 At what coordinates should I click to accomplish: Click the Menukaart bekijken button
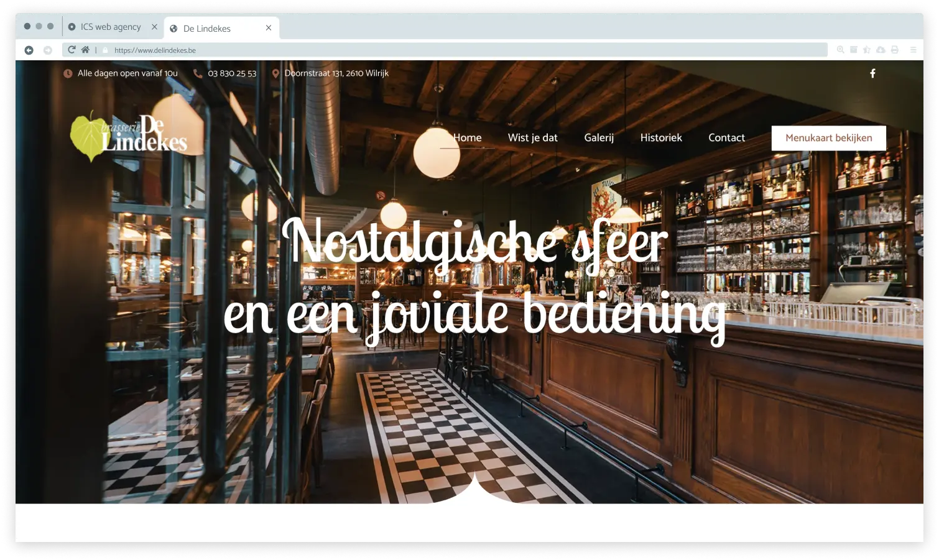click(x=829, y=137)
